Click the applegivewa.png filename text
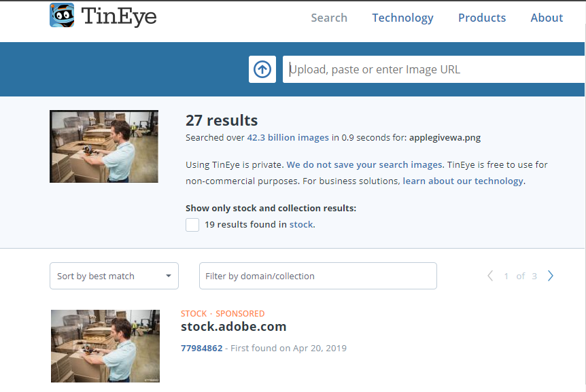Viewport: 586px width, 392px height. (x=445, y=137)
